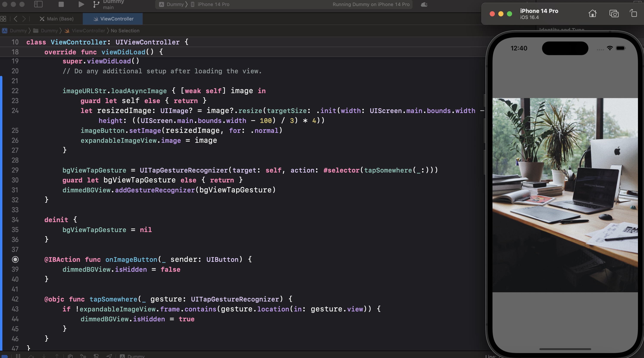The width and height of the screenshot is (644, 358).
Task: Open the related items grid icon
Action: click(3, 19)
